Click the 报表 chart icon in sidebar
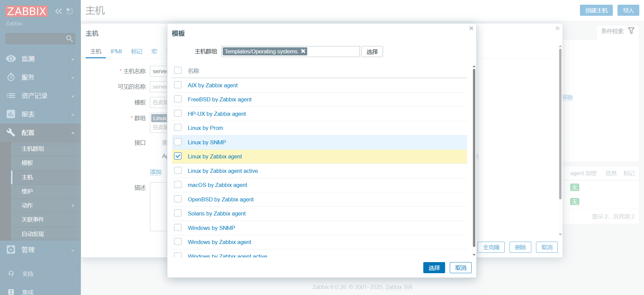Image resolution: width=644 pixels, height=295 pixels. tap(11, 114)
